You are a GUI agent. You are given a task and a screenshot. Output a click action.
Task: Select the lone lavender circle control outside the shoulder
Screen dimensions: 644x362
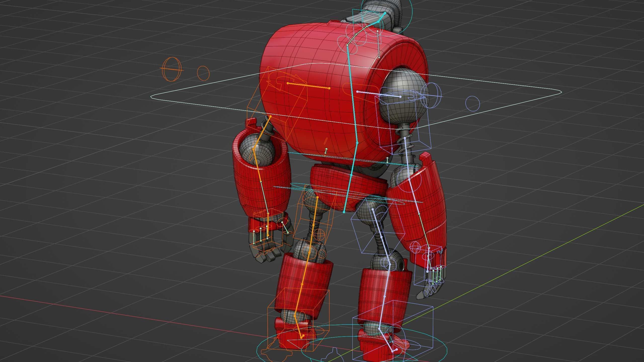(x=473, y=103)
